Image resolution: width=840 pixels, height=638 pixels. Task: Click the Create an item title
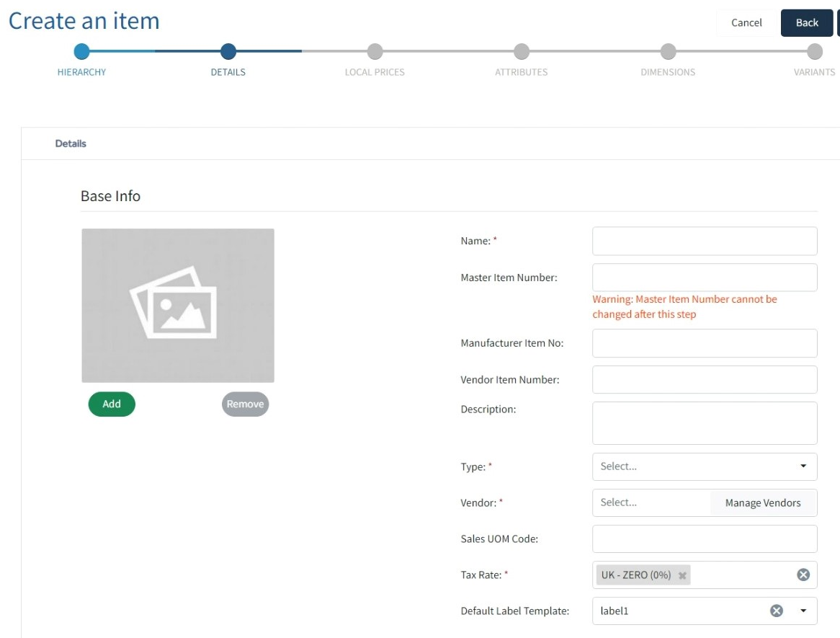coord(84,21)
